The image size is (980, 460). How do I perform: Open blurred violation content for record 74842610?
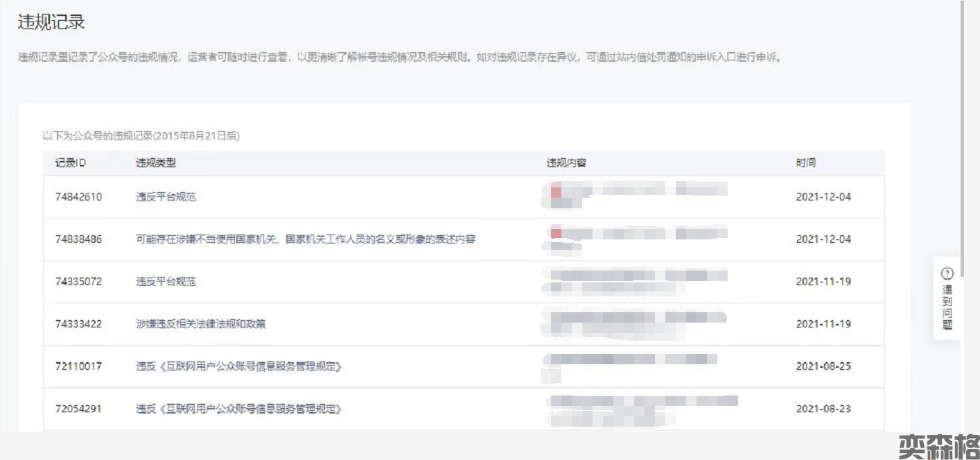pos(634,195)
